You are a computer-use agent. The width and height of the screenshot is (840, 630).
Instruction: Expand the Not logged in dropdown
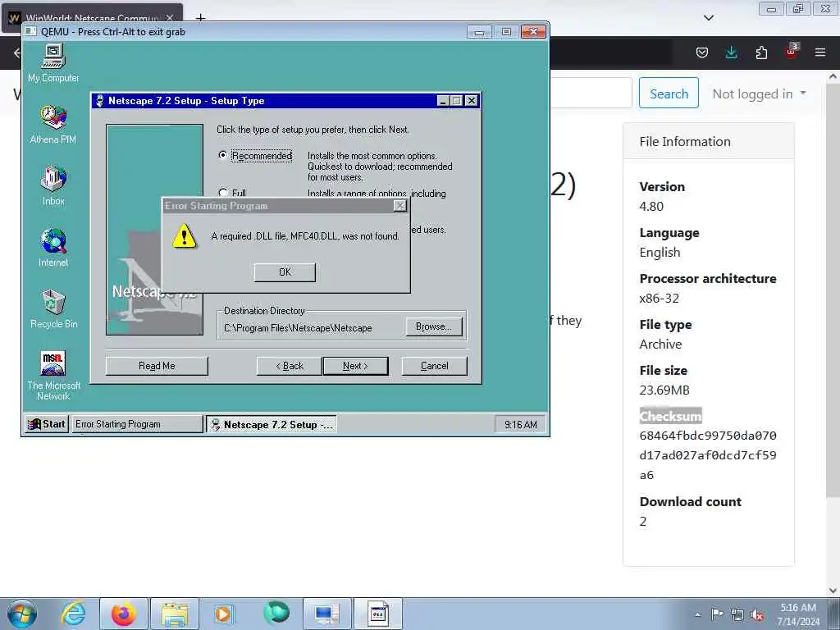[x=759, y=94]
